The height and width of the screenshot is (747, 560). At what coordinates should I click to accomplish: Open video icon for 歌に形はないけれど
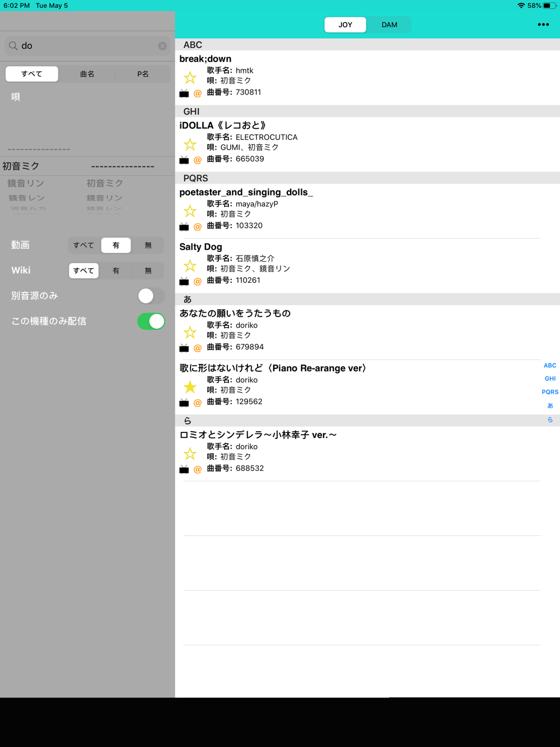184,403
